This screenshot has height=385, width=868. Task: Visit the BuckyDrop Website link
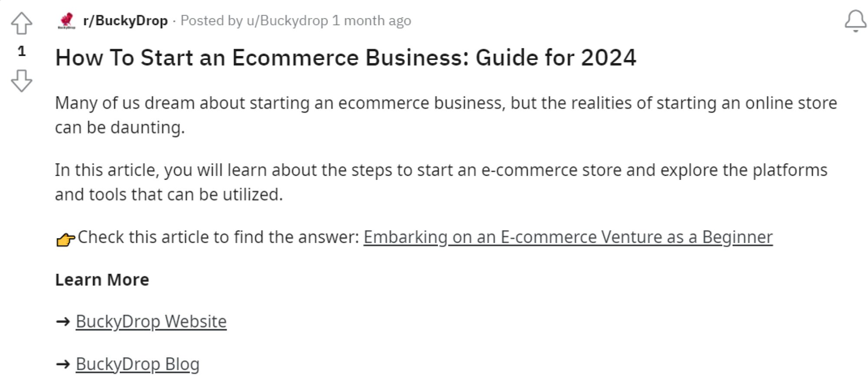pyautogui.click(x=151, y=322)
